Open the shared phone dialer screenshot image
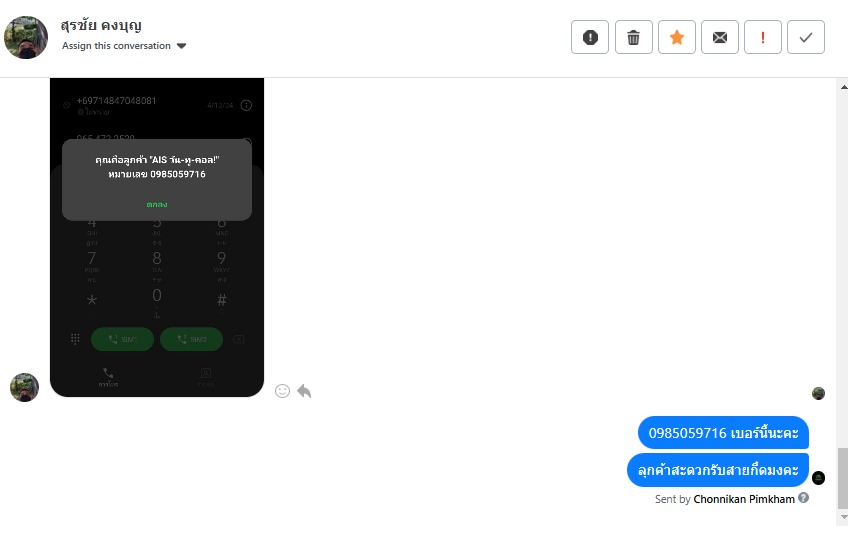 pos(157,237)
